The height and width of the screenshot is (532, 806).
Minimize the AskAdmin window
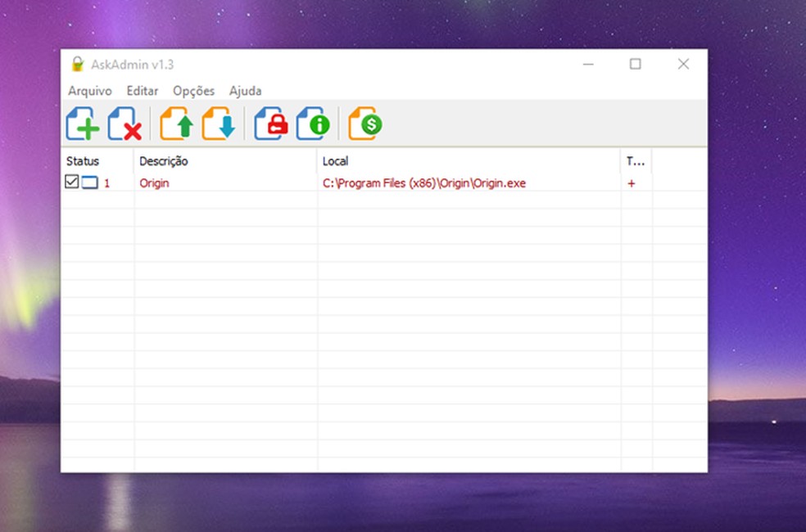[x=589, y=64]
